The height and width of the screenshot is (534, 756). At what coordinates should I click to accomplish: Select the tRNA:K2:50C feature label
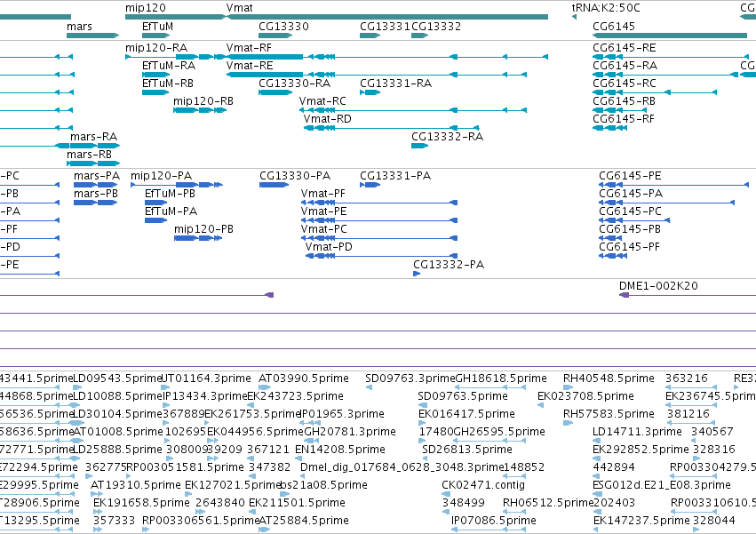tap(606, 8)
